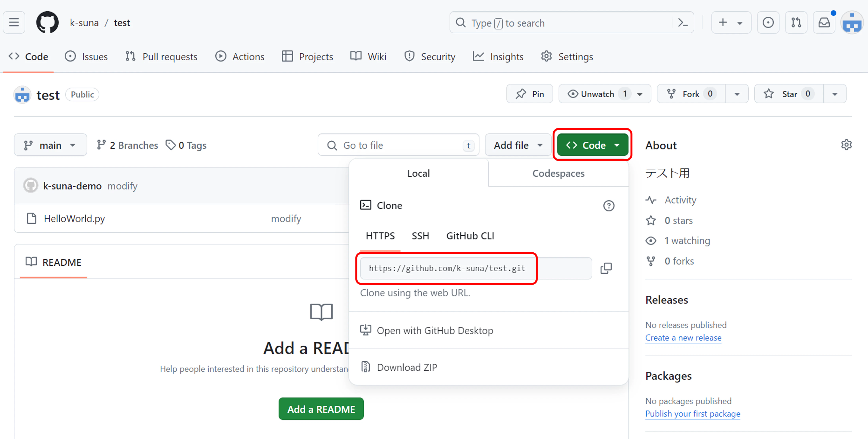
Task: Open the hamburger navigation menu
Action: pos(14,23)
